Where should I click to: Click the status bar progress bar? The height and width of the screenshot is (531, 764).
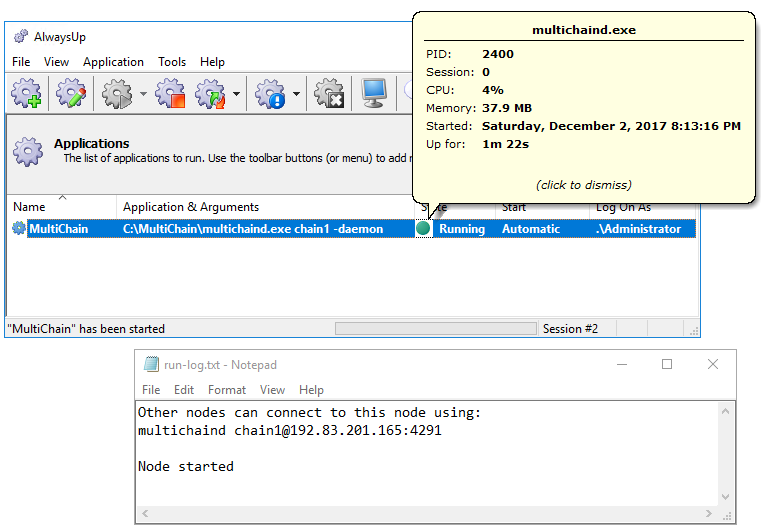coord(436,328)
